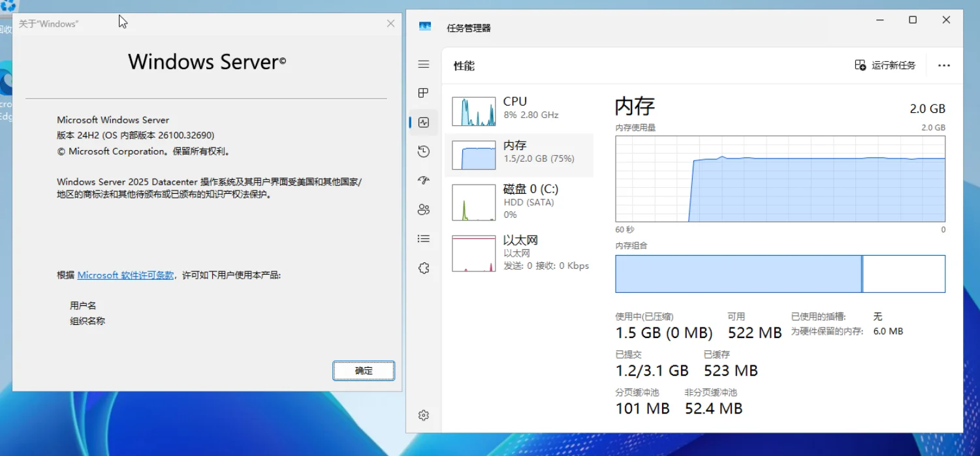
Task: Open Details list icon in sidebar
Action: 424,239
